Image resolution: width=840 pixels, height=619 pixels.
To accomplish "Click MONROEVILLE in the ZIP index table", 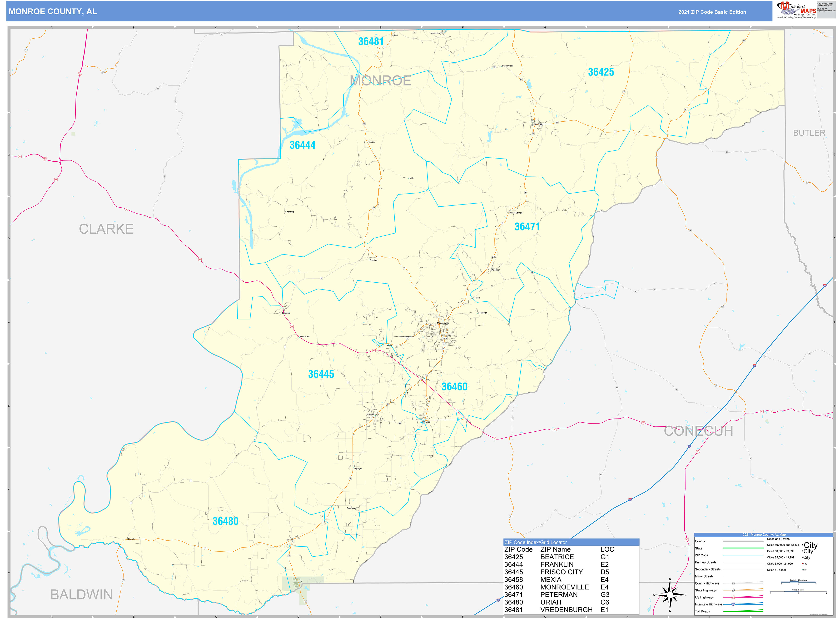I will point(564,587).
